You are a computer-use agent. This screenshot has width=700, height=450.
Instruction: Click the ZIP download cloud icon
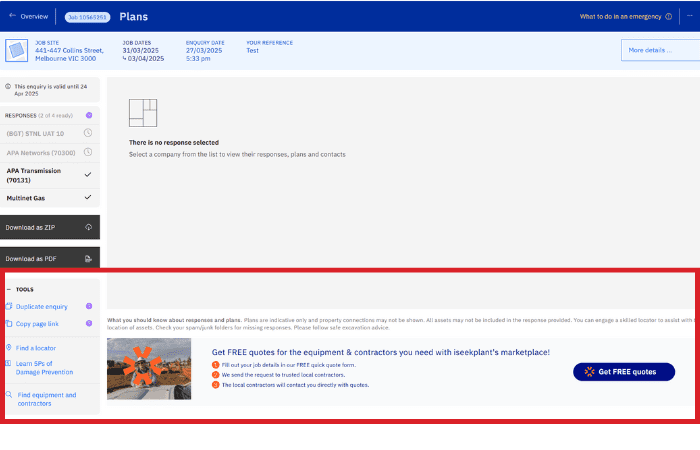coord(88,227)
